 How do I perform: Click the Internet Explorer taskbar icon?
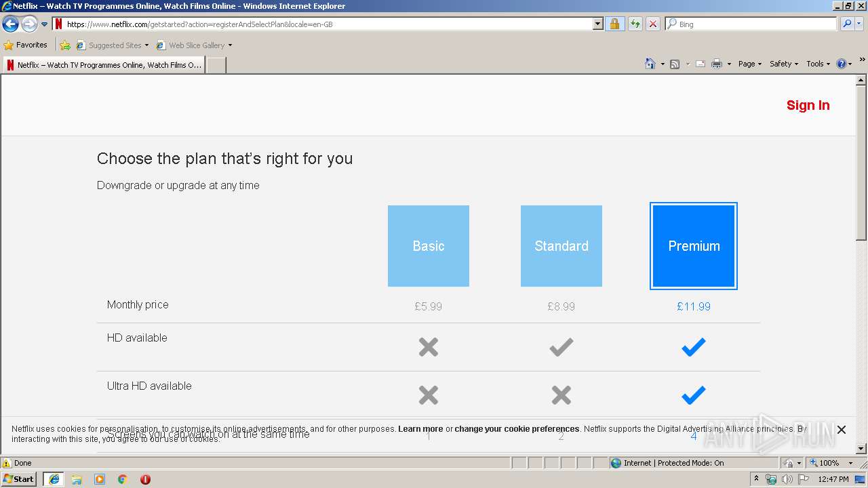(x=54, y=479)
